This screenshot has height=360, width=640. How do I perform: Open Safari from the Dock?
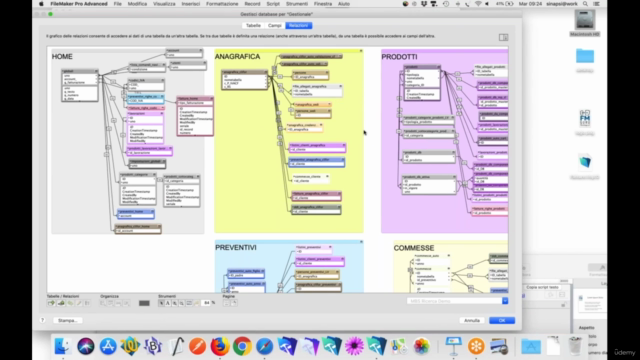click(264, 347)
